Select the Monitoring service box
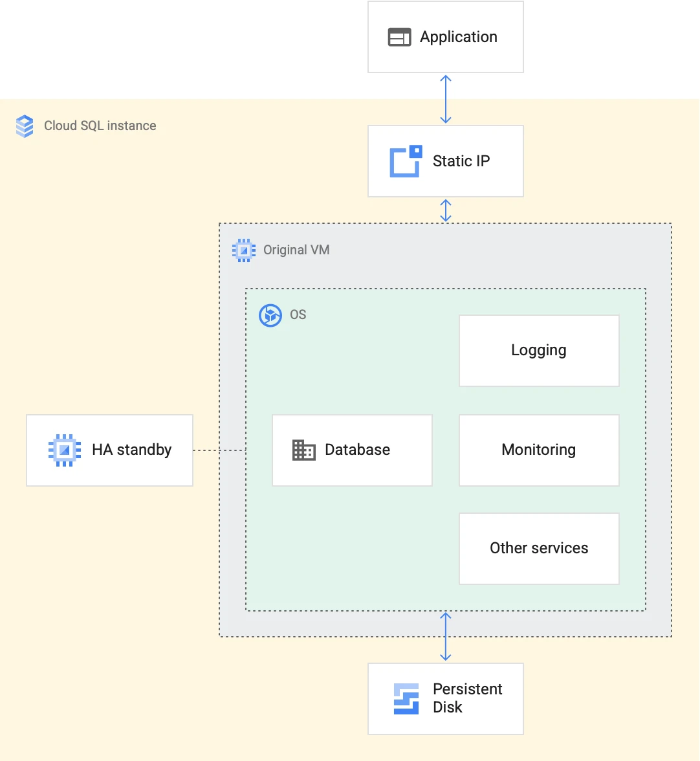Screen dimensions: 700x761 (538, 450)
